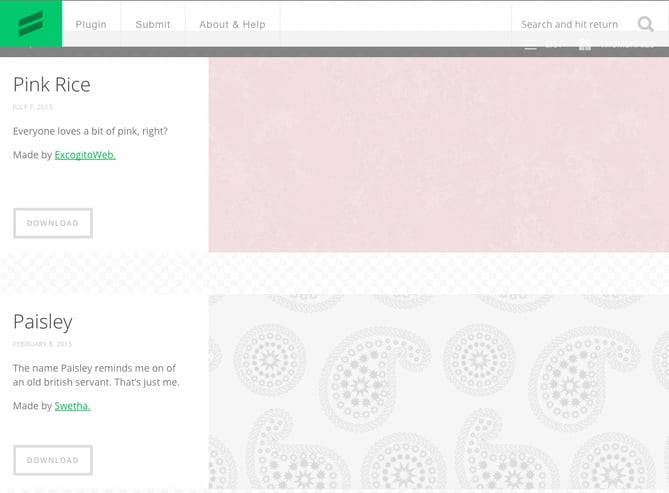Click the July 7, 2015 date

[x=33, y=107]
